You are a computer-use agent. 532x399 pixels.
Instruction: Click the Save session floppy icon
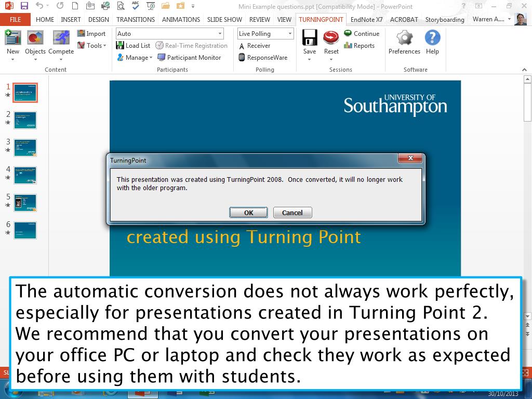310,37
